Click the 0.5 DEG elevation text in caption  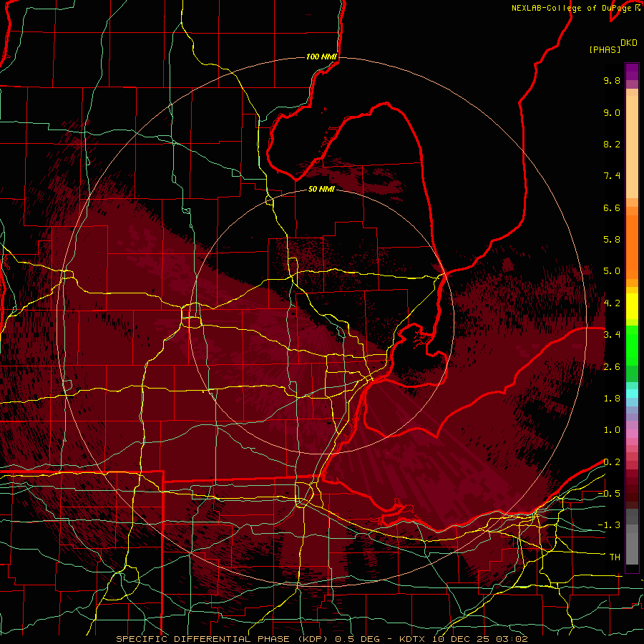click(x=357, y=639)
